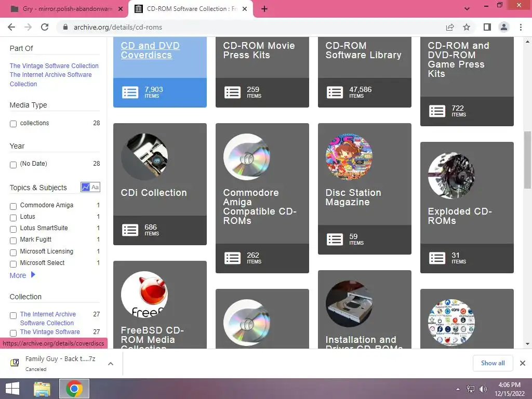
Task: Click the list icon on Disc Station Magazine card
Action: 335,240
